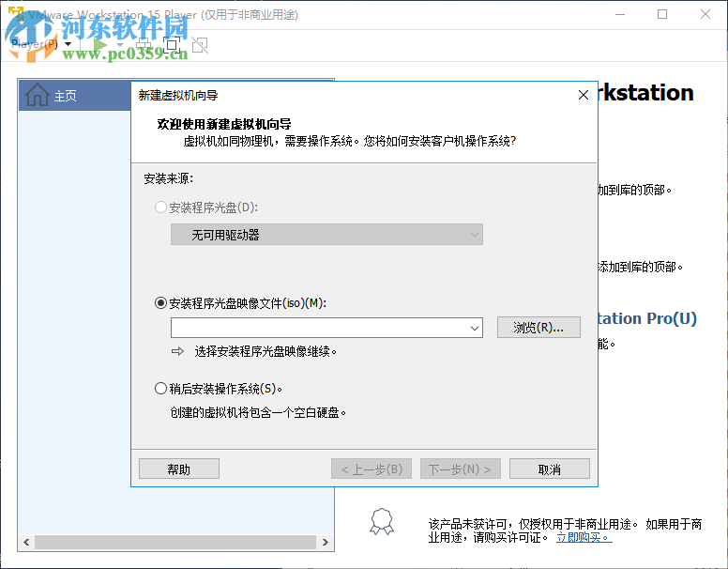Click the 下一步(N) next button
The width and height of the screenshot is (728, 569).
tap(460, 469)
